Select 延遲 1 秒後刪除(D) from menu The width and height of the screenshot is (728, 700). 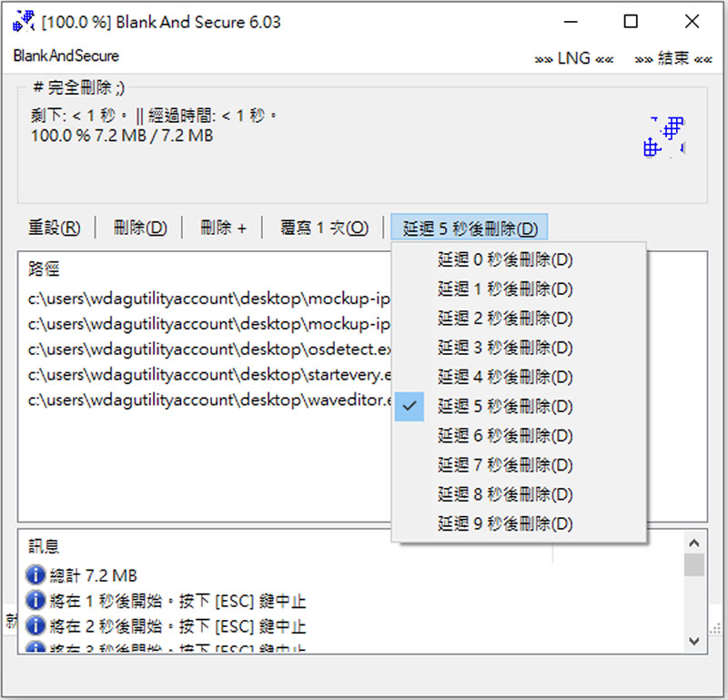click(520, 289)
